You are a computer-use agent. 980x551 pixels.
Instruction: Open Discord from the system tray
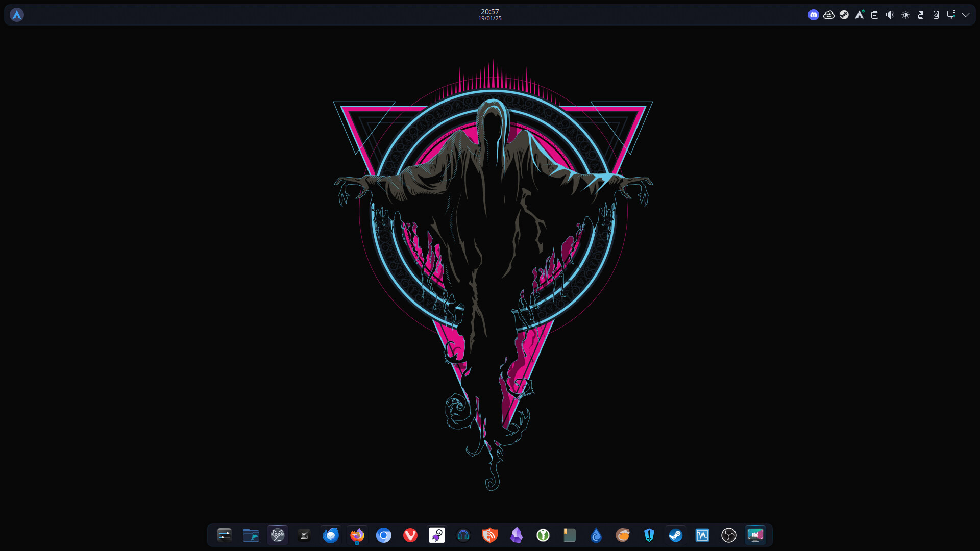[814, 15]
